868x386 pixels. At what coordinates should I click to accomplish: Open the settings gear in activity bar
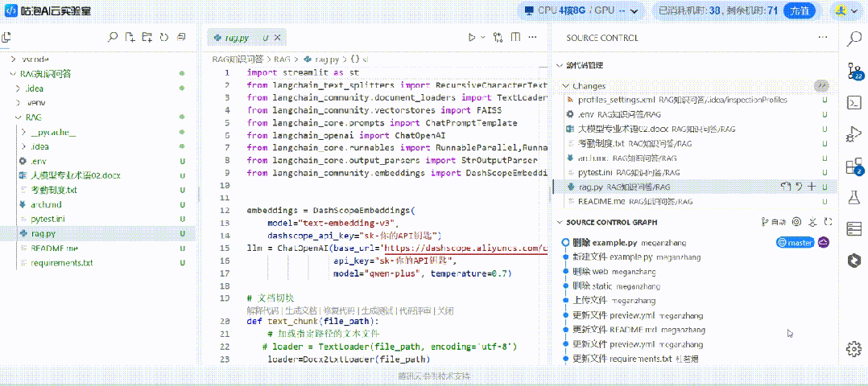pos(854,348)
